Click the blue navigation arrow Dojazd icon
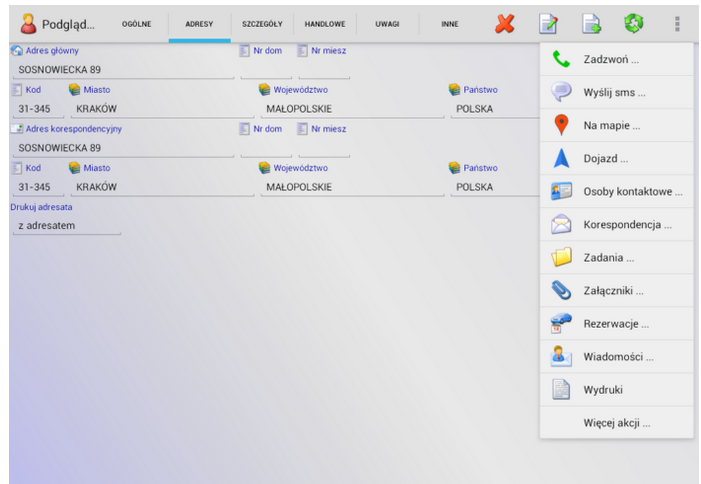This screenshot has height=484, width=701. click(561, 159)
